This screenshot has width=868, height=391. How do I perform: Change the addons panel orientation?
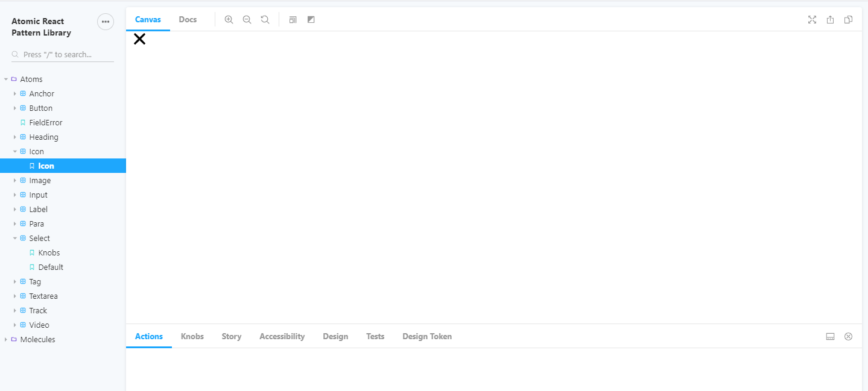(x=830, y=336)
